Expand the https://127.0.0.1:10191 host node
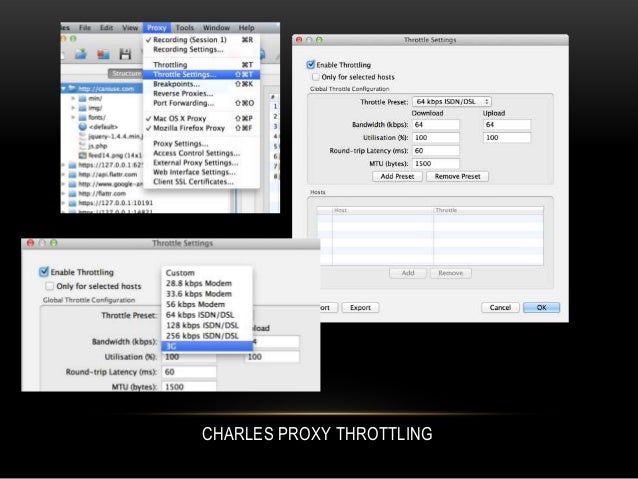Image resolution: width=638 pixels, height=479 pixels. (63, 203)
